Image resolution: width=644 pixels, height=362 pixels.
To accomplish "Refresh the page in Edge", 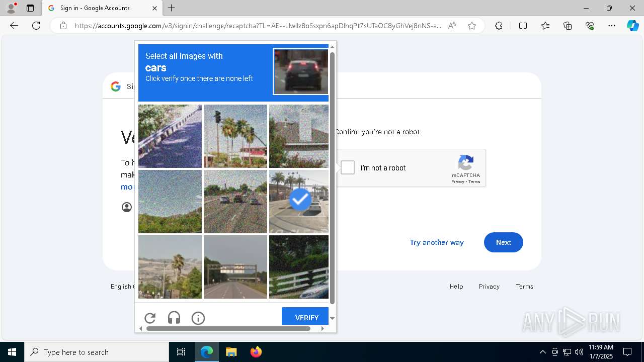I will coord(36,26).
